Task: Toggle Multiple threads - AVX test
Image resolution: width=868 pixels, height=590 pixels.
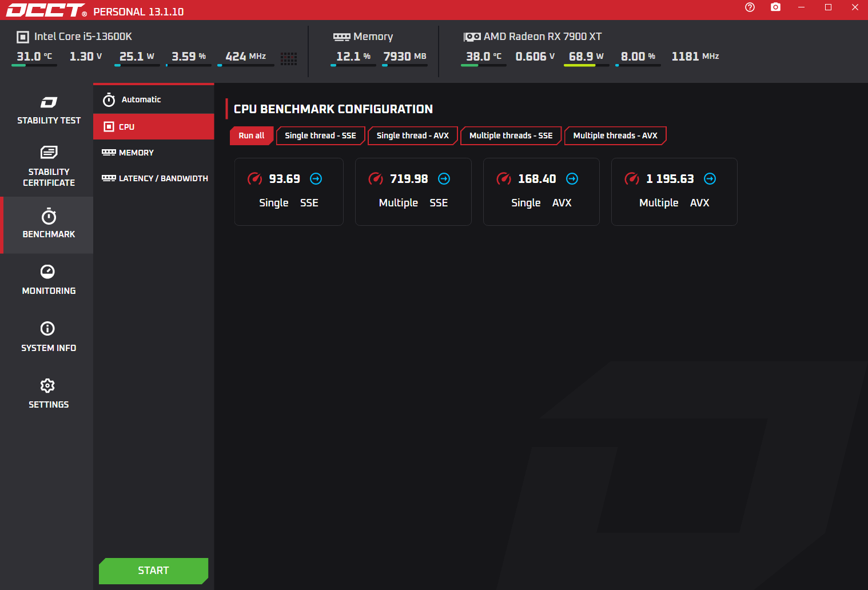Action: pyautogui.click(x=615, y=135)
